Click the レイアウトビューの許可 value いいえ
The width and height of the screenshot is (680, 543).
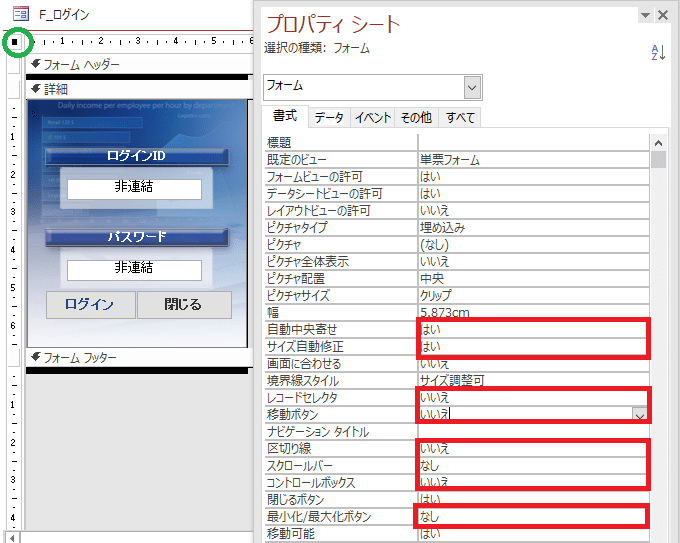pos(533,211)
